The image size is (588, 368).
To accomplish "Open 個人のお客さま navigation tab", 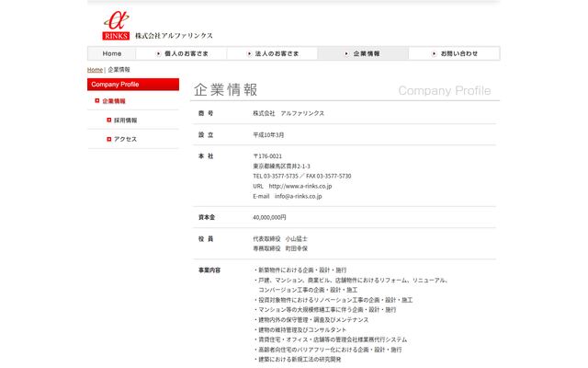I will click(x=182, y=53).
